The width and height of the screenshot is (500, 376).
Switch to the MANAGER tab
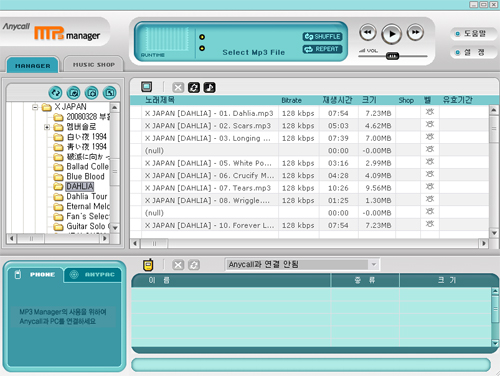33,66
